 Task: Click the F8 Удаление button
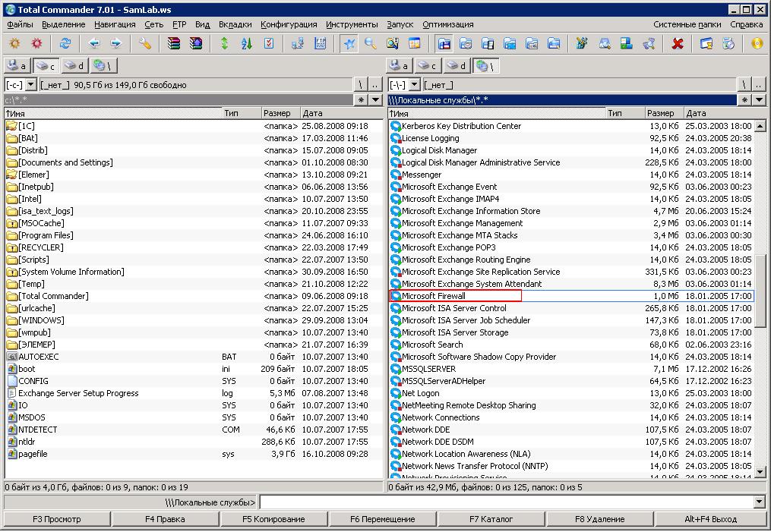[600, 519]
